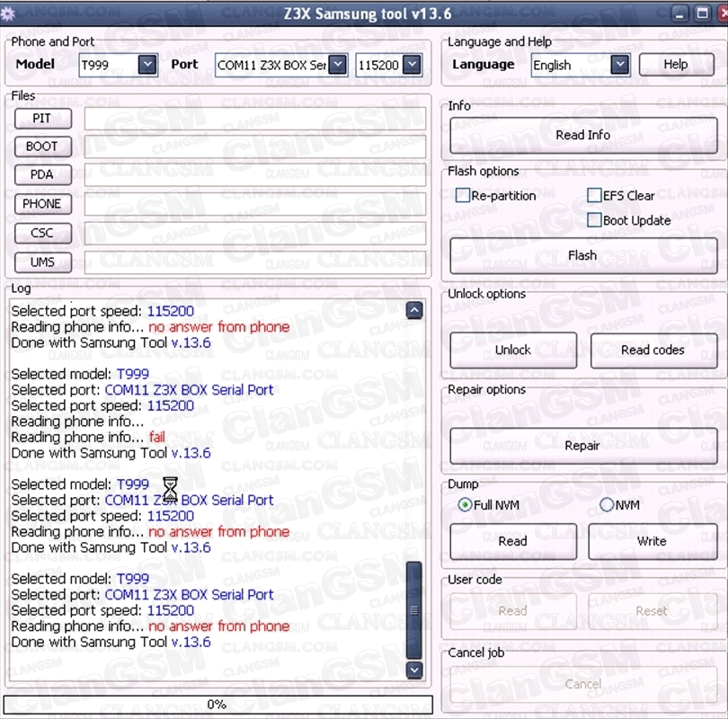Click the Cancel job button
The width and height of the screenshot is (728, 719).
pyautogui.click(x=583, y=684)
